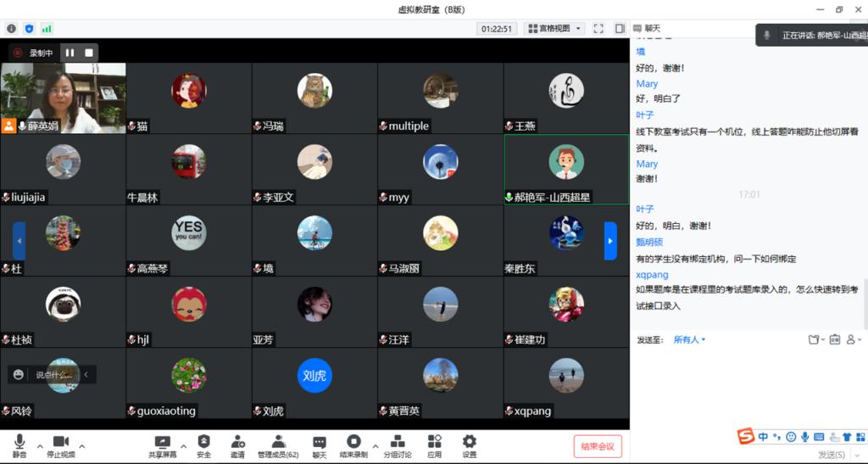
Task: Expand the 宫格视图 layout dropdown
Action: click(x=554, y=28)
